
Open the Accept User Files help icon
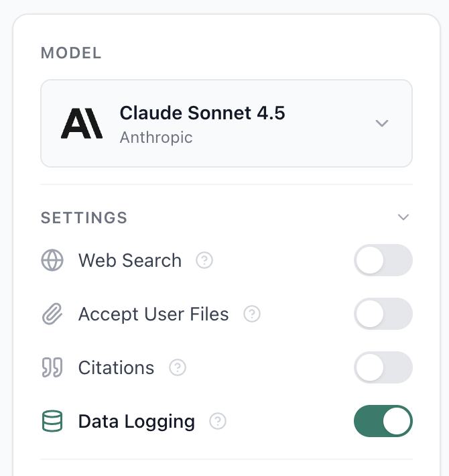[x=252, y=314]
